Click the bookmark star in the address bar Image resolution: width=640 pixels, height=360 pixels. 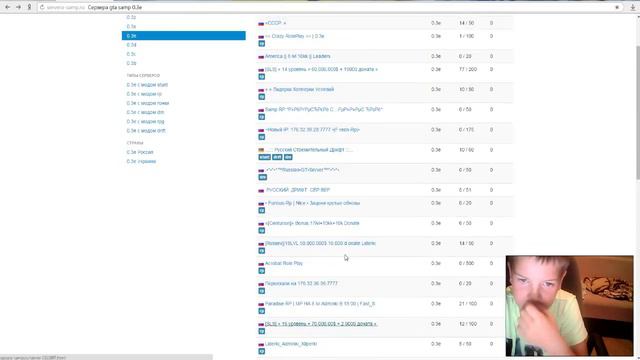tap(617, 7)
